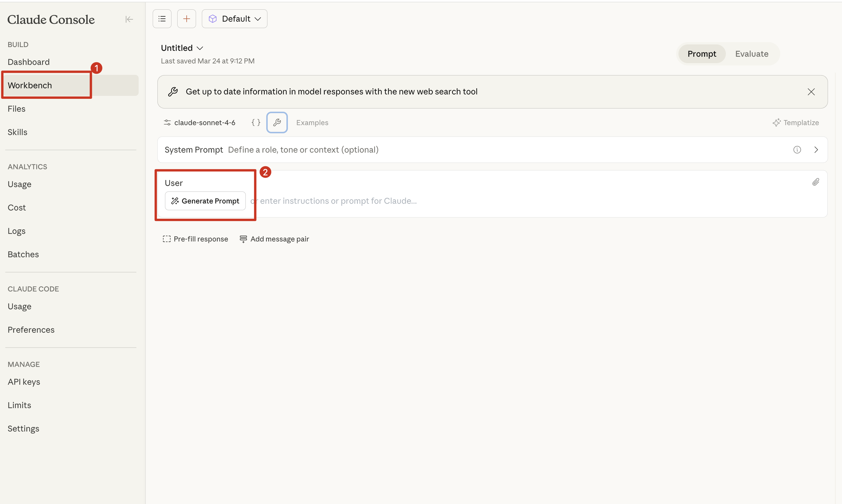Open the Dashboard sidebar item
Screen dimensions: 842x504
click(29, 62)
